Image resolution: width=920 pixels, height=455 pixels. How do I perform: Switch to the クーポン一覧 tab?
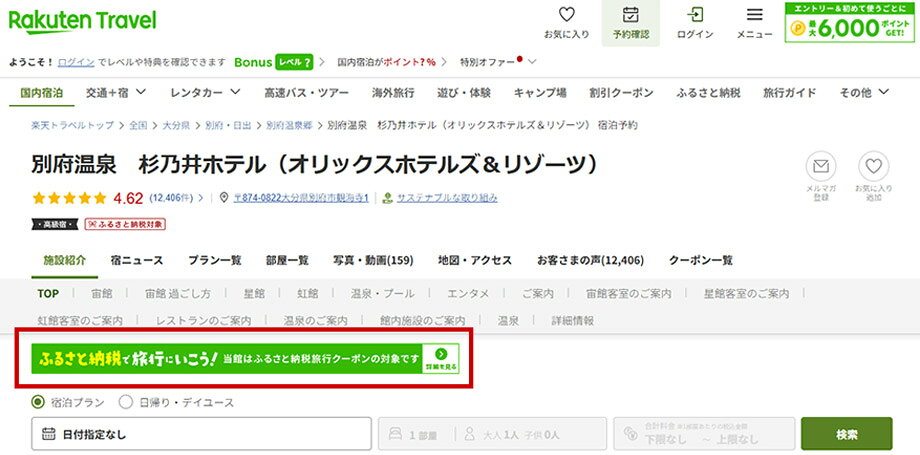701,260
